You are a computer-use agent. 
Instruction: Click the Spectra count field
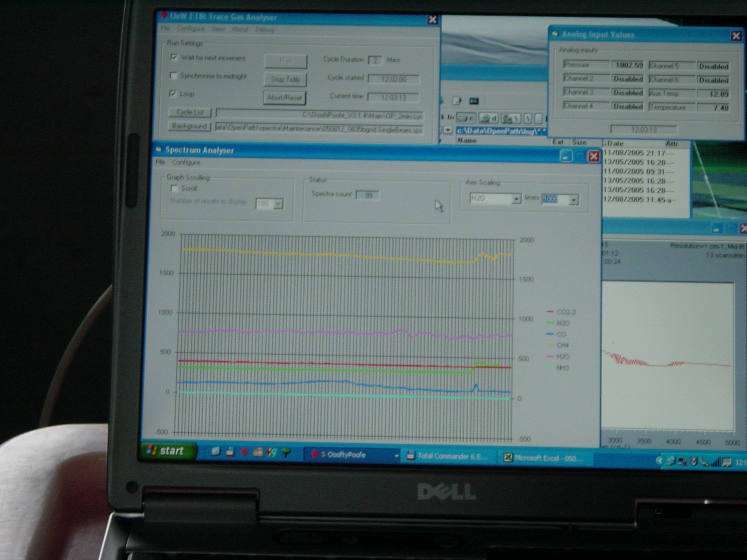[x=367, y=195]
